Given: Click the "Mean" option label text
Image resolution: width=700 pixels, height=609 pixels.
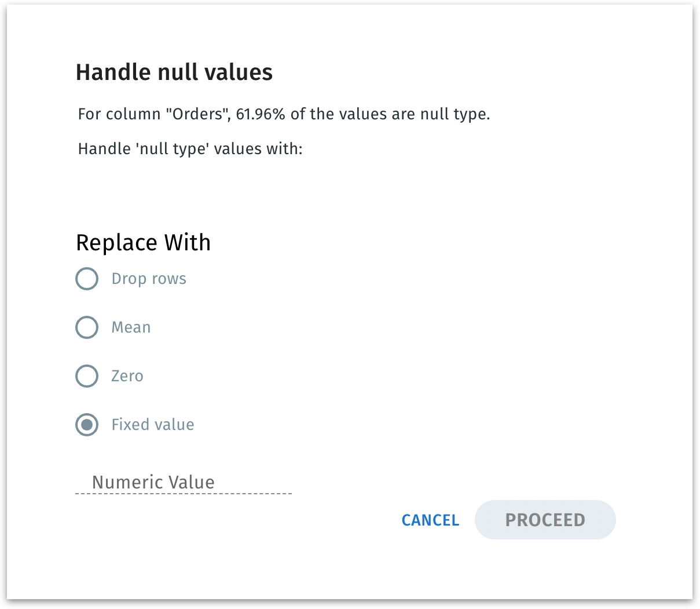Looking at the screenshot, I should 131,327.
